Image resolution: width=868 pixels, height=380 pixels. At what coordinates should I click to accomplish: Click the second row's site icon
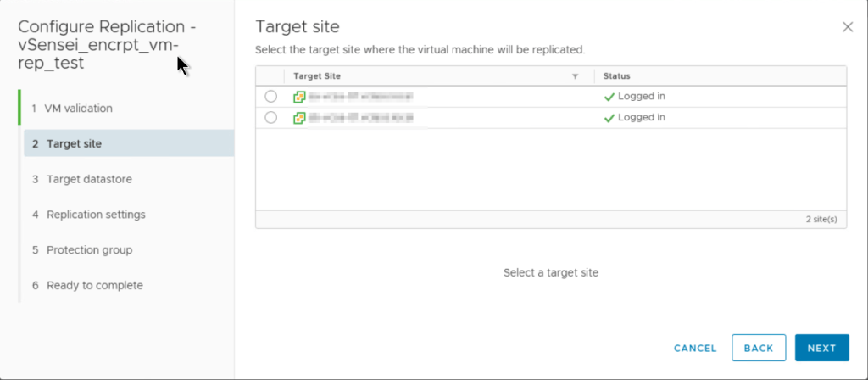pyautogui.click(x=299, y=118)
